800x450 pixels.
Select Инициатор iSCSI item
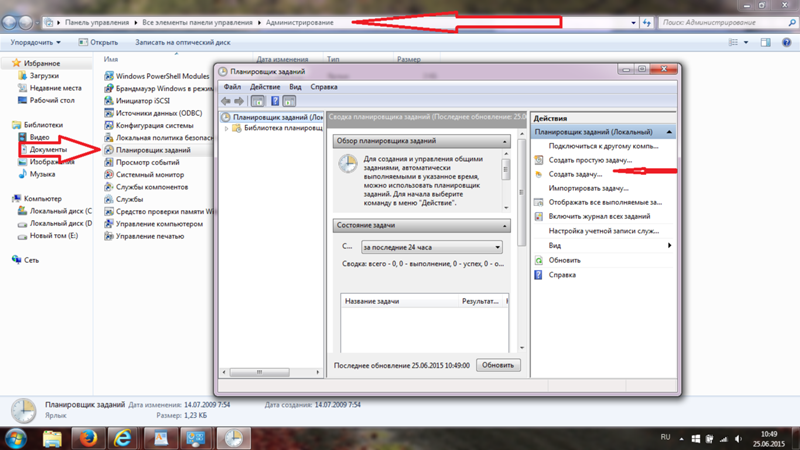(x=137, y=101)
